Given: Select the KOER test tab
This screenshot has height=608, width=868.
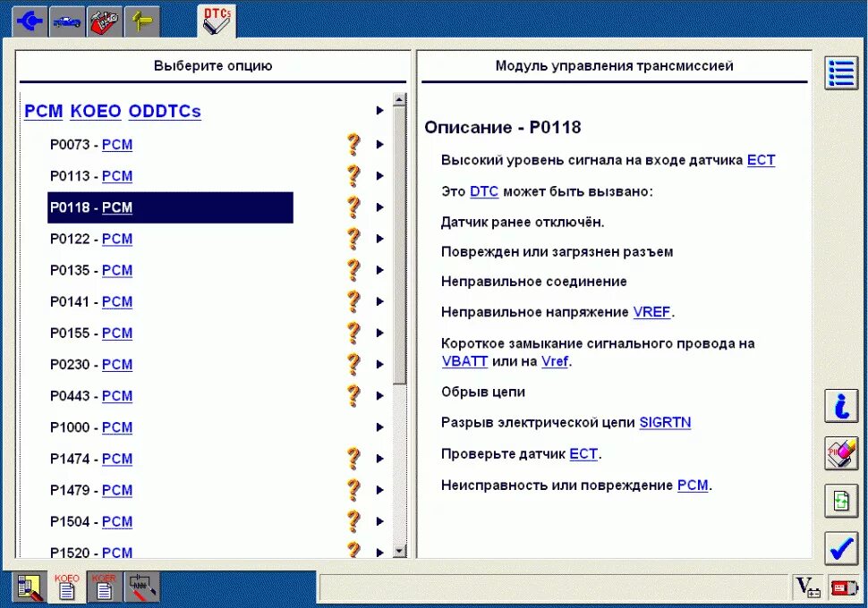Looking at the screenshot, I should coord(105,587).
